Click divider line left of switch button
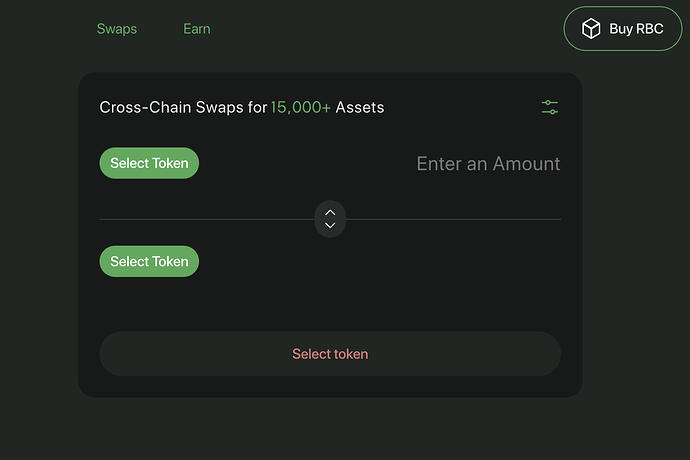The height and width of the screenshot is (460, 690). click(207, 219)
